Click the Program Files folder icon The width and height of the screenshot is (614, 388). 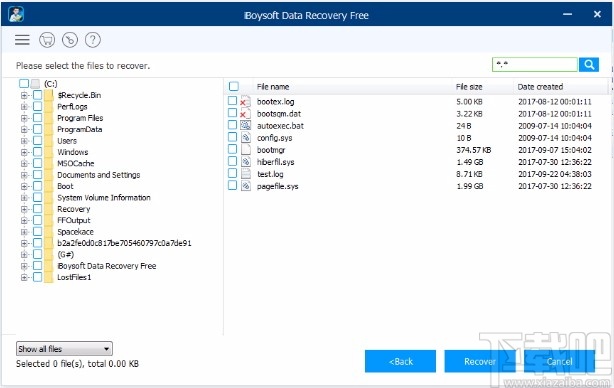coord(49,118)
